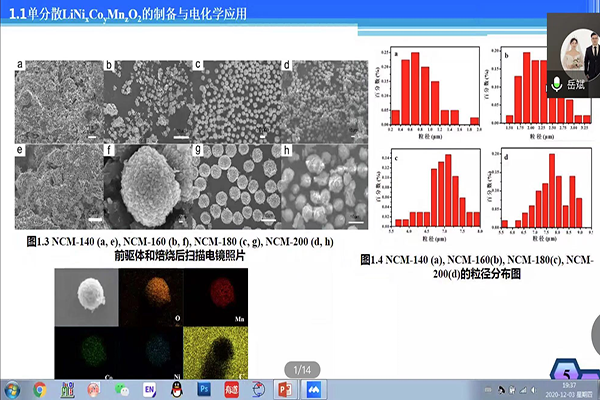Open the Windows Start menu
This screenshot has width=600, height=400.
[x=11, y=389]
